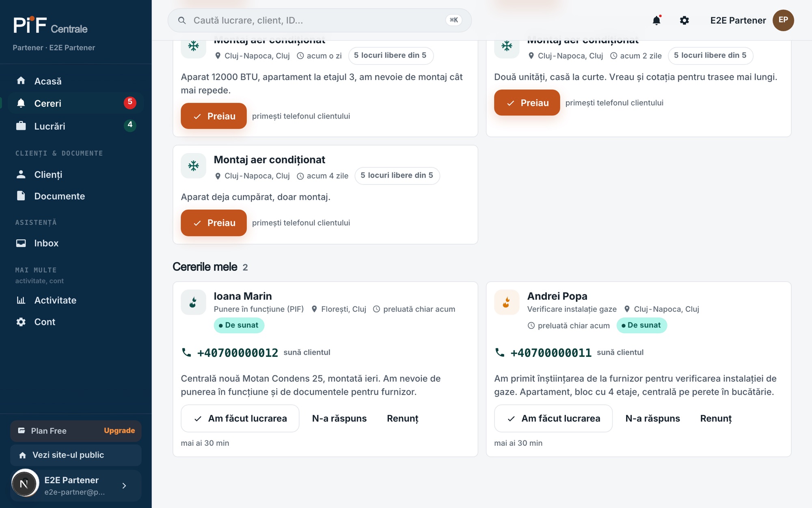The height and width of the screenshot is (508, 812).
Task: Open Inbox in sidebar
Action: (x=76, y=243)
